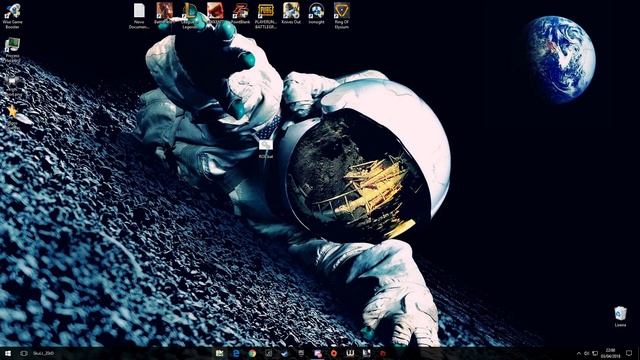Launch the Battlefield desktop shortcut

point(164,13)
